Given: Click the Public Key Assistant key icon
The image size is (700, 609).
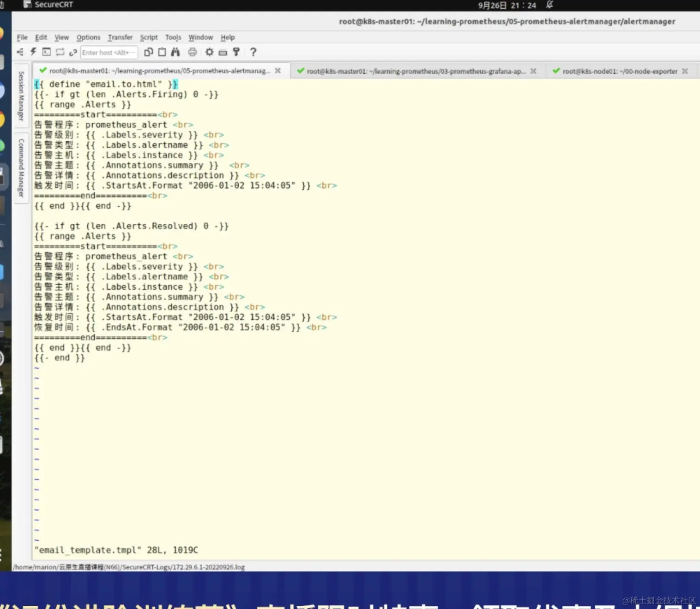Looking at the screenshot, I should click(x=236, y=52).
